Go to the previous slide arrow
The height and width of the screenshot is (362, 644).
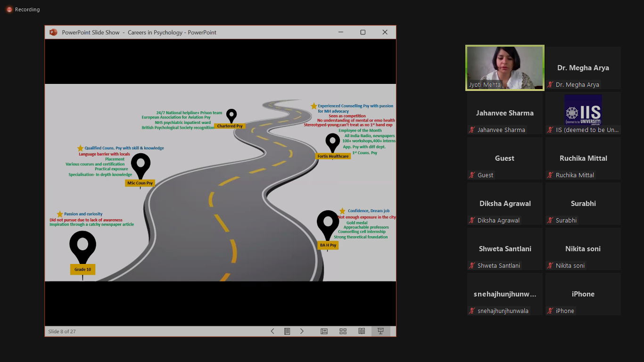[x=272, y=331]
